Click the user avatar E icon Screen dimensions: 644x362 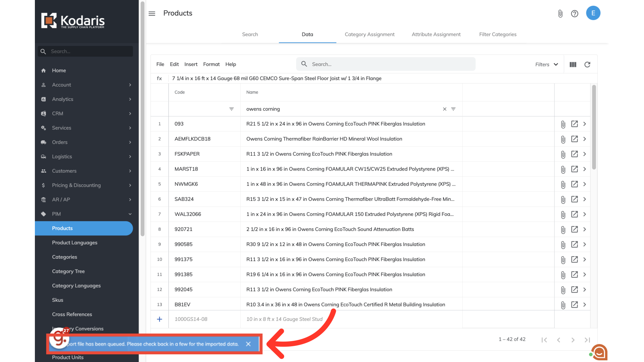click(x=593, y=13)
